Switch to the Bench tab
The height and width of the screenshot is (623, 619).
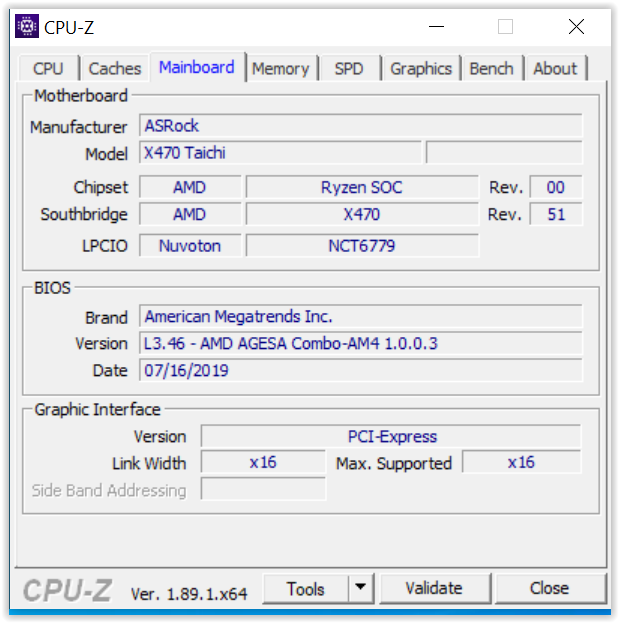point(492,68)
